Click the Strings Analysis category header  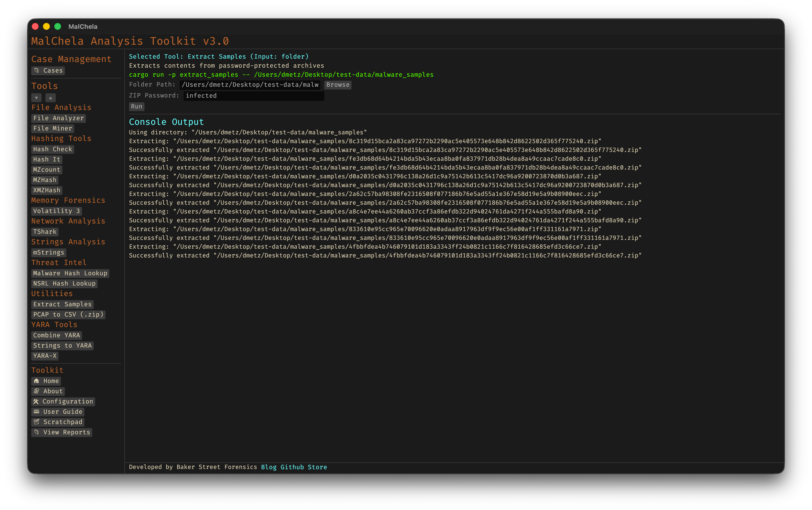[68, 242]
